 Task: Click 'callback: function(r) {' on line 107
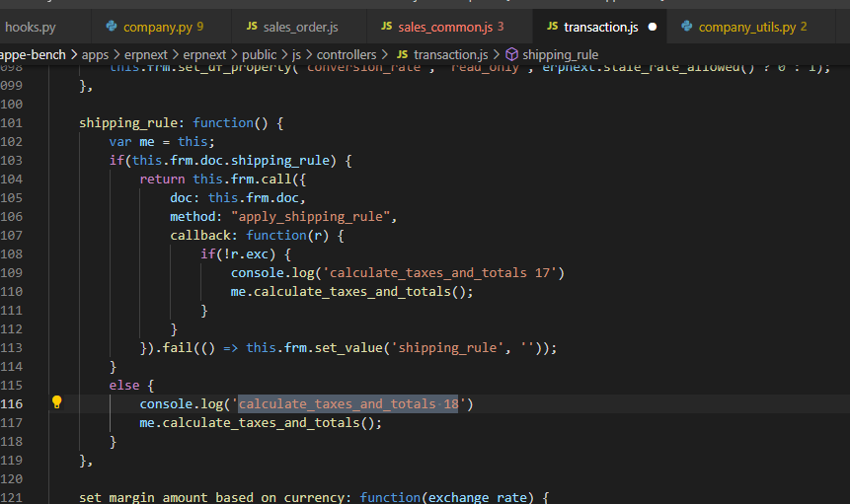click(257, 236)
